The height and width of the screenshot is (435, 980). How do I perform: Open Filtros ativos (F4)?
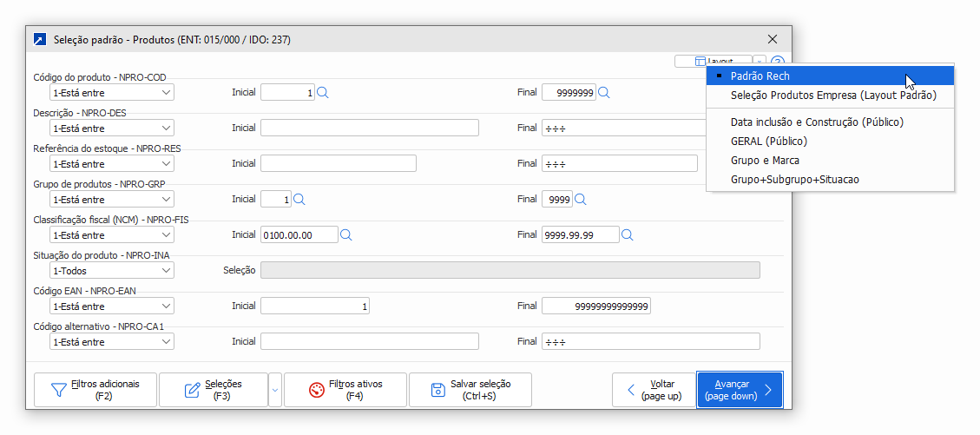pyautogui.click(x=345, y=390)
